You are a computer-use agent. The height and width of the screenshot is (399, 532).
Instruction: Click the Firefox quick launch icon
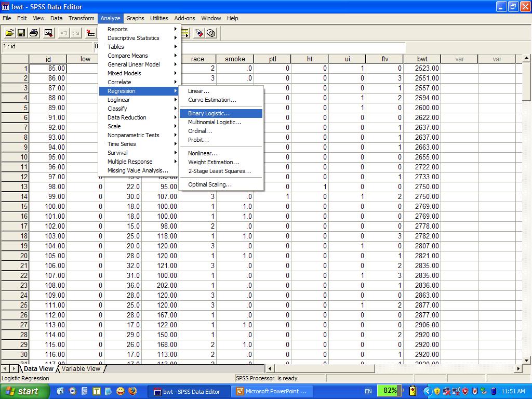(132, 391)
